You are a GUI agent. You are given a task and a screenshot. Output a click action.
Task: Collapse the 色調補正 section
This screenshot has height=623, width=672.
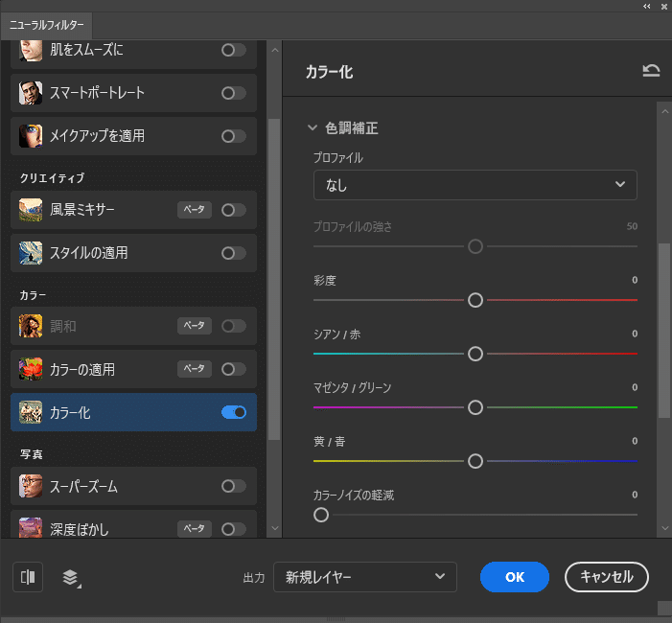[313, 127]
